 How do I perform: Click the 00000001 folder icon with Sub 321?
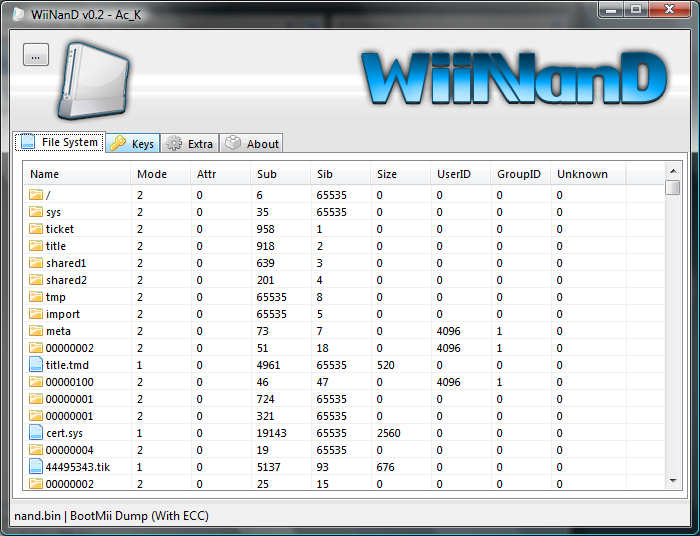(36, 416)
